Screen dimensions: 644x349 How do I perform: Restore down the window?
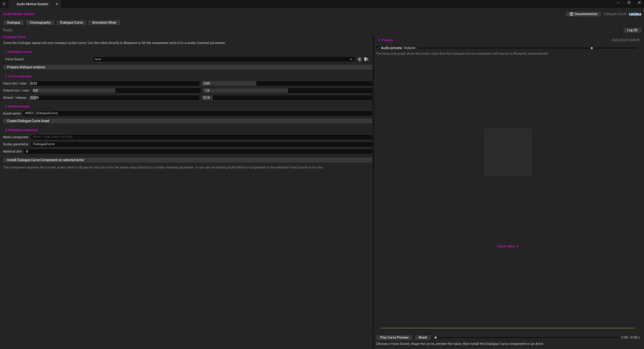(x=629, y=3)
